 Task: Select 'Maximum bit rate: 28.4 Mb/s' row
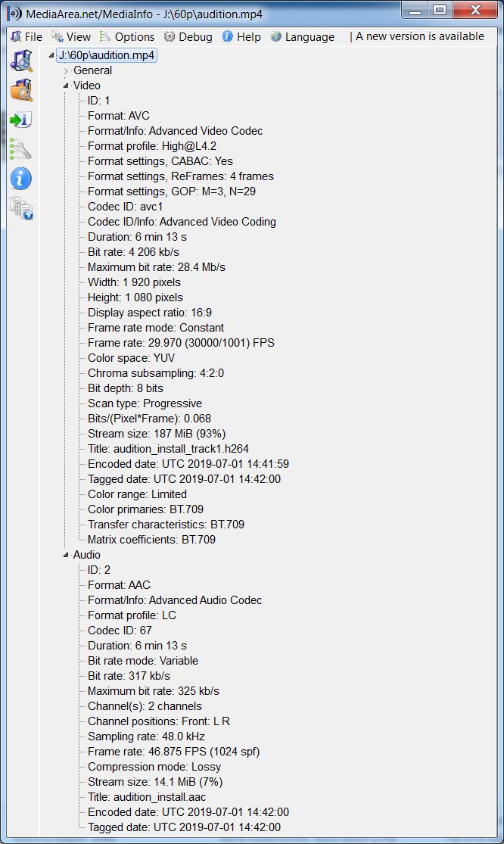point(157,267)
